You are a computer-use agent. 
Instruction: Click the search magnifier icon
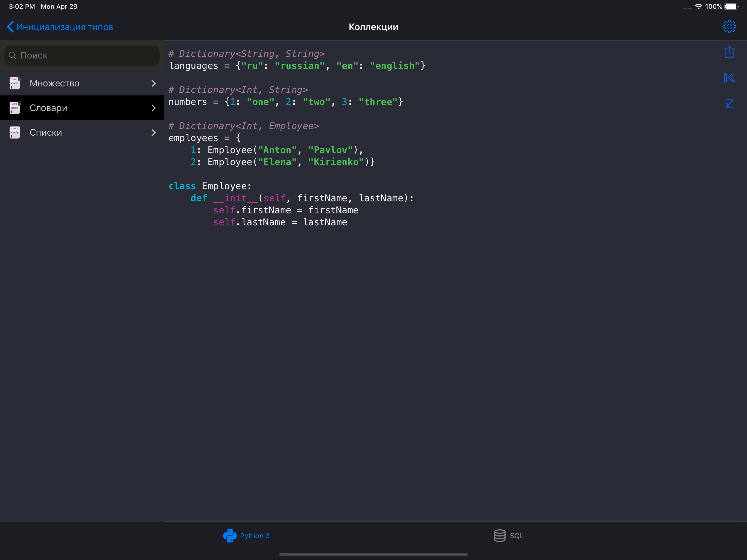click(x=13, y=56)
